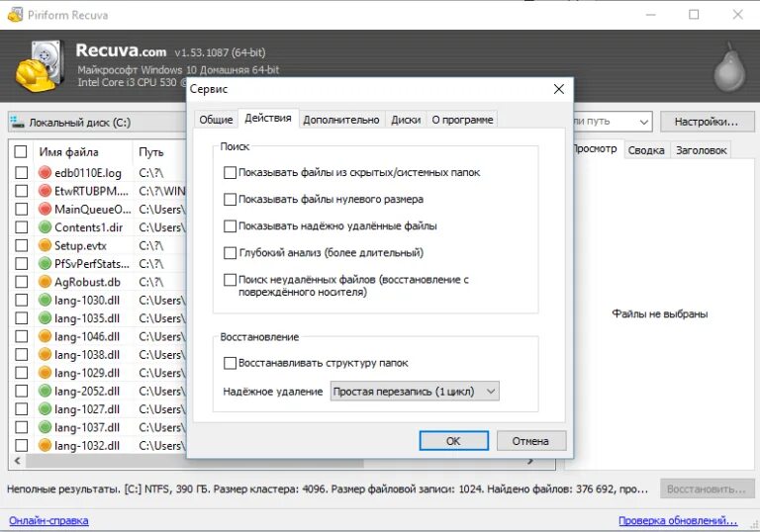Open the Проверка обновлений link
This screenshot has height=532, width=760.
(678, 521)
